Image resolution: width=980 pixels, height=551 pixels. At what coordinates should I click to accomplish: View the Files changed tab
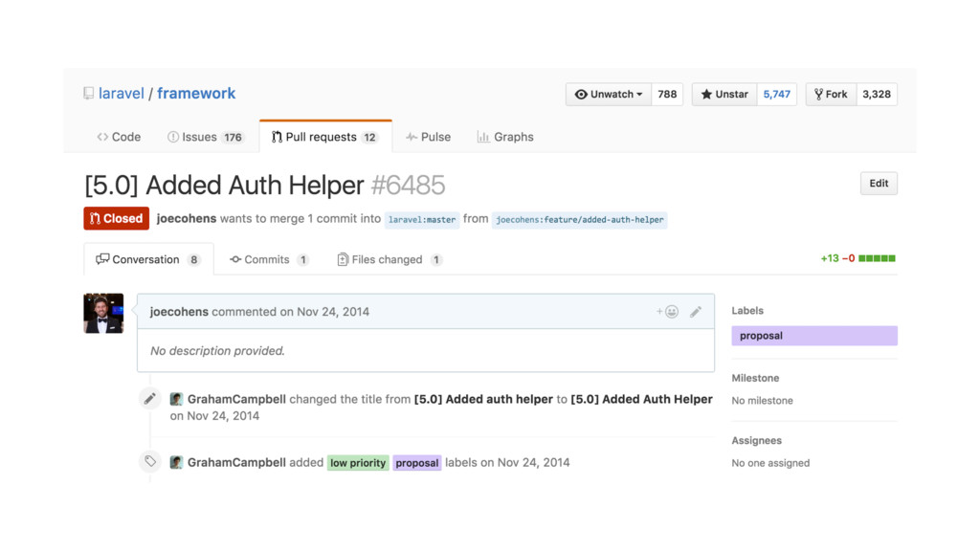click(x=390, y=259)
